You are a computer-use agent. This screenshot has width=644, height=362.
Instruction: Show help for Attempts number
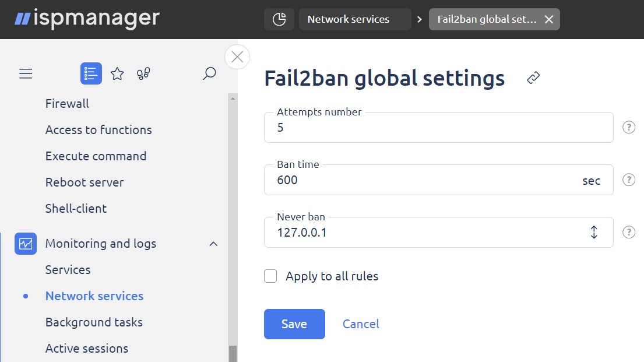coord(629,128)
